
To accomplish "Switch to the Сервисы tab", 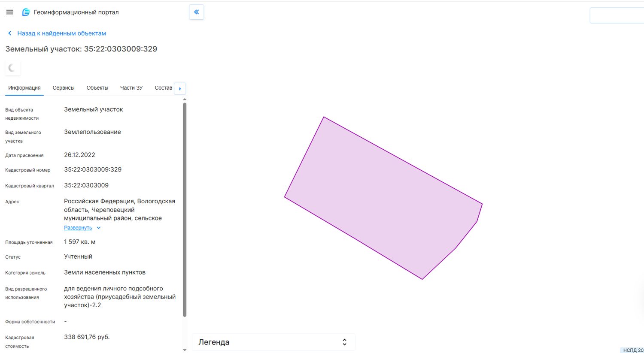I will 64,88.
